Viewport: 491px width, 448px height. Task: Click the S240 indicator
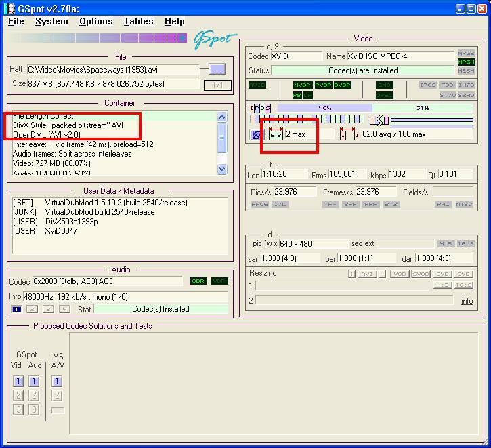click(x=466, y=95)
